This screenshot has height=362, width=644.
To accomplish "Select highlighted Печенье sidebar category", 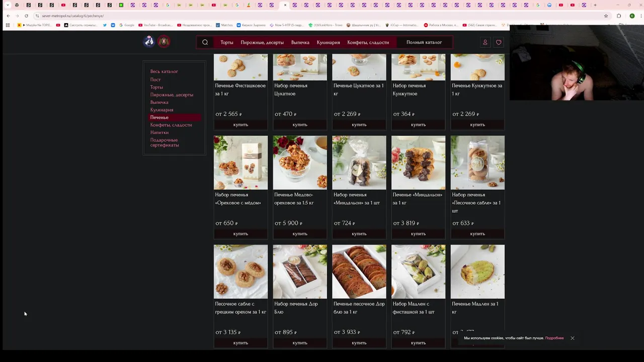I will (x=175, y=117).
